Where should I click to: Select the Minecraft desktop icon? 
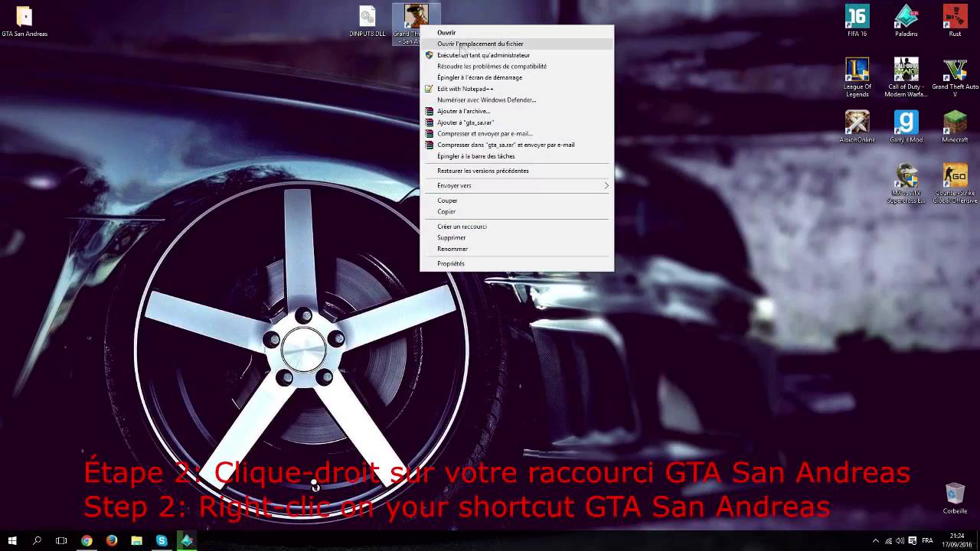(955, 126)
